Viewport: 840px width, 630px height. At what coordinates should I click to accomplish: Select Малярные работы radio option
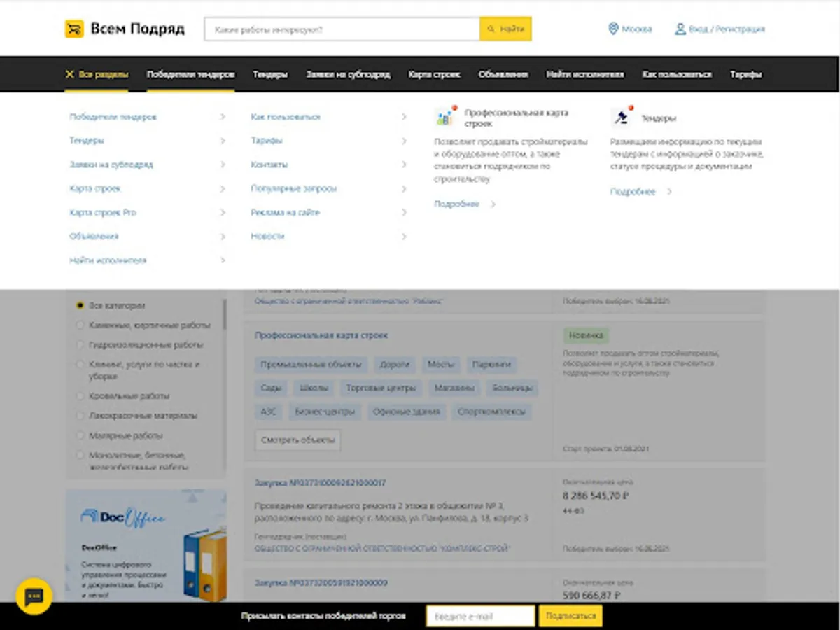pos(80,435)
